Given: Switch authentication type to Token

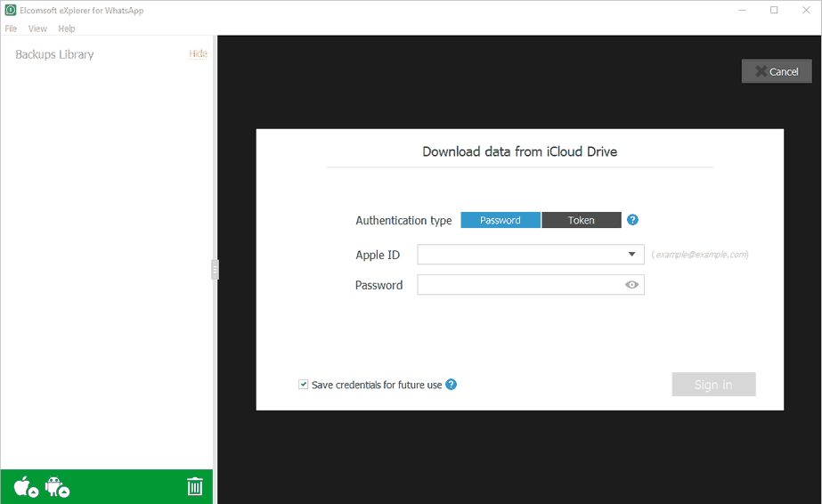Looking at the screenshot, I should (582, 220).
